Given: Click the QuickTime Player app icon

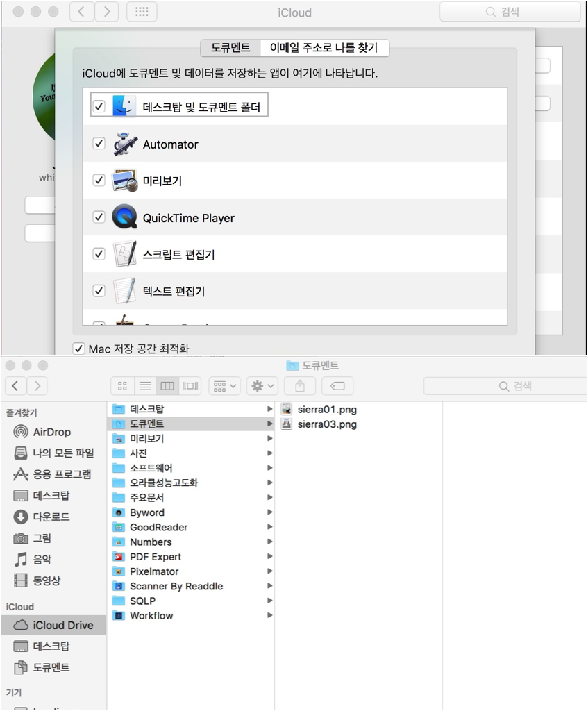Looking at the screenshot, I should pos(125,217).
